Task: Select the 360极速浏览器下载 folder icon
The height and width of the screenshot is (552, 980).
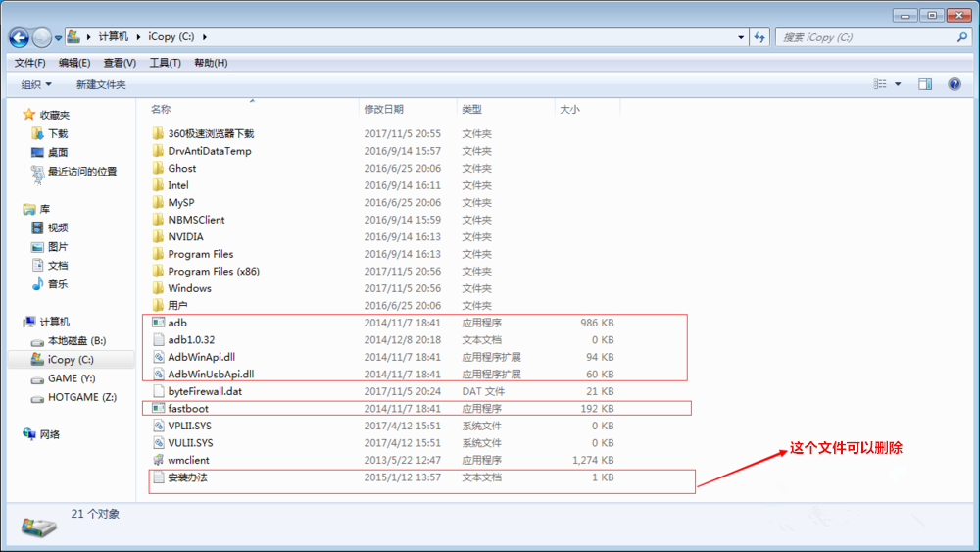Action: click(x=158, y=133)
